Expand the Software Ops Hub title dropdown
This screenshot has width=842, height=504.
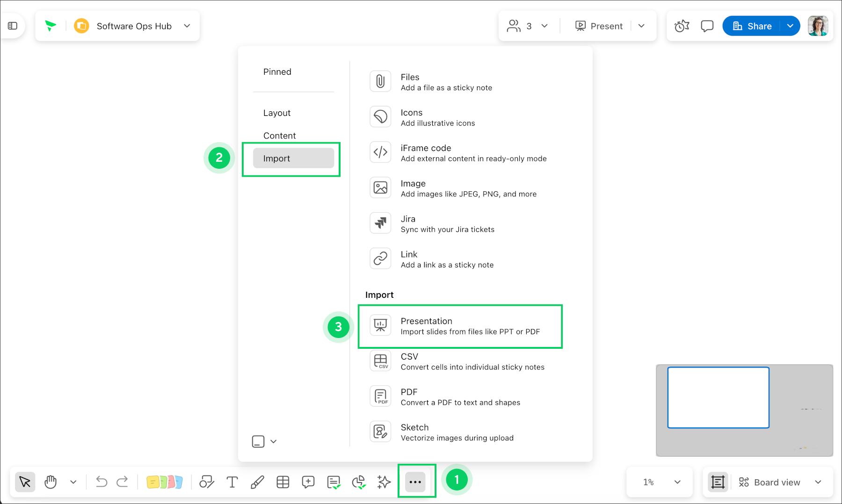click(x=187, y=26)
